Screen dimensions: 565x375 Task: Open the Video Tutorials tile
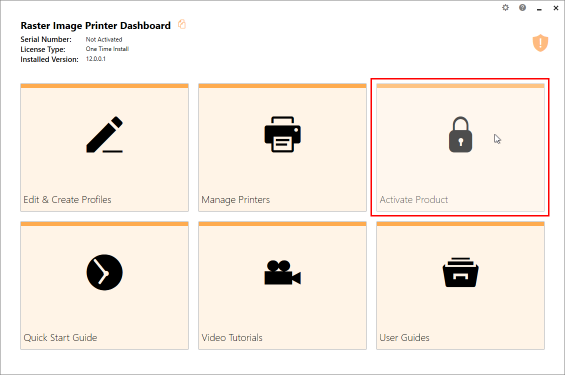coord(282,286)
